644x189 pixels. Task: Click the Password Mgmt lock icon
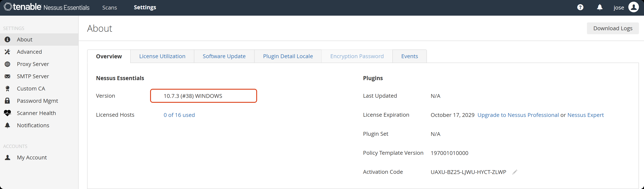7,101
